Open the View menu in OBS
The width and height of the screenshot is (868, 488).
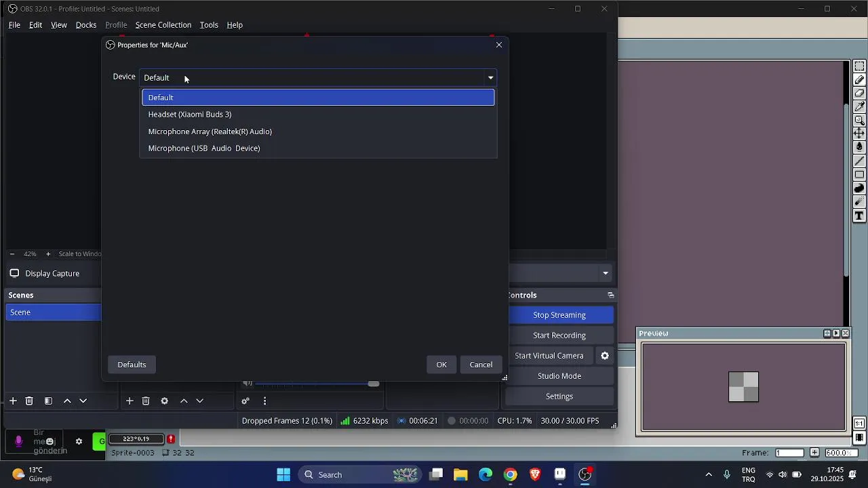click(x=59, y=25)
